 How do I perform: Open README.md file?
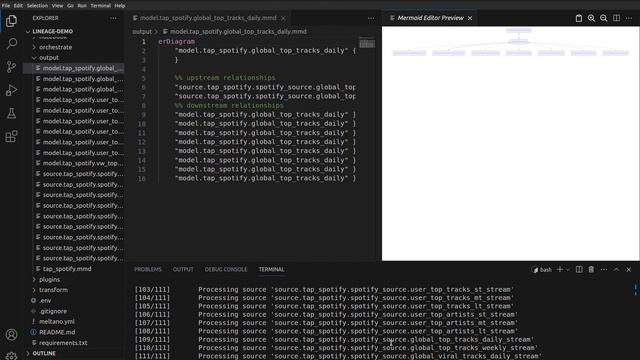point(57,332)
